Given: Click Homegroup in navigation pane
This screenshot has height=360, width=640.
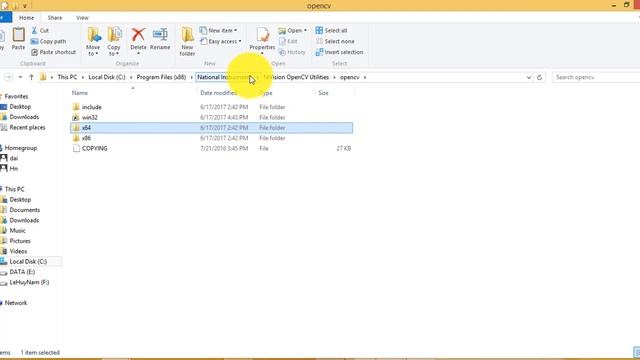Looking at the screenshot, I should [x=21, y=148].
